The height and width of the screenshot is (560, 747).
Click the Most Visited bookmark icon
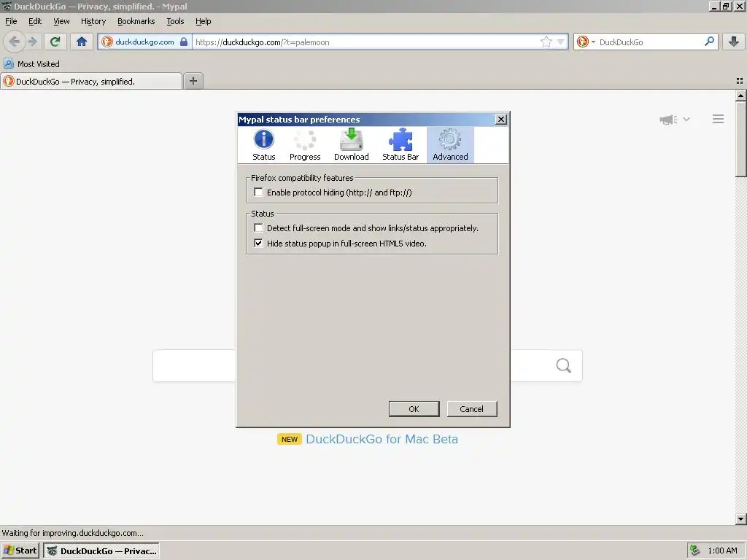point(9,63)
